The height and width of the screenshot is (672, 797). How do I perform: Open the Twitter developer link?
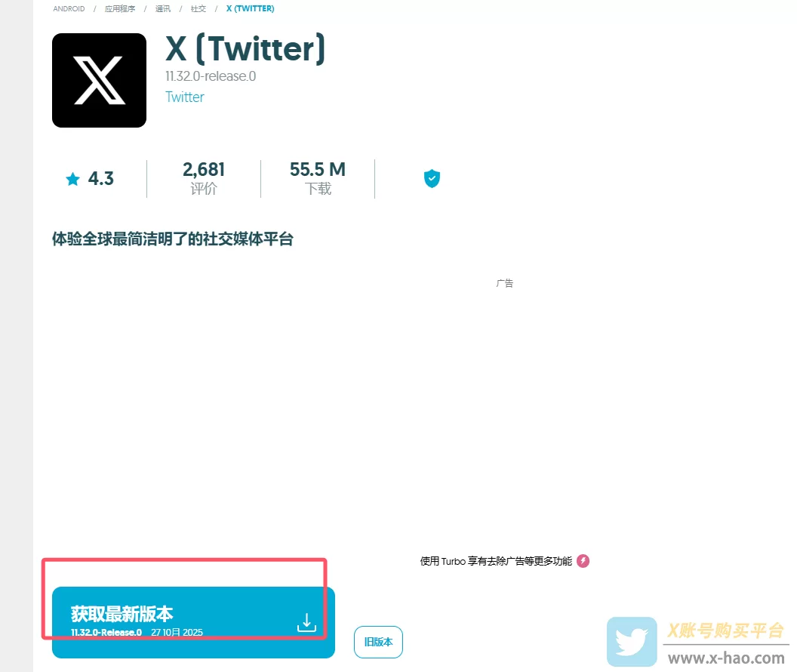(x=184, y=97)
